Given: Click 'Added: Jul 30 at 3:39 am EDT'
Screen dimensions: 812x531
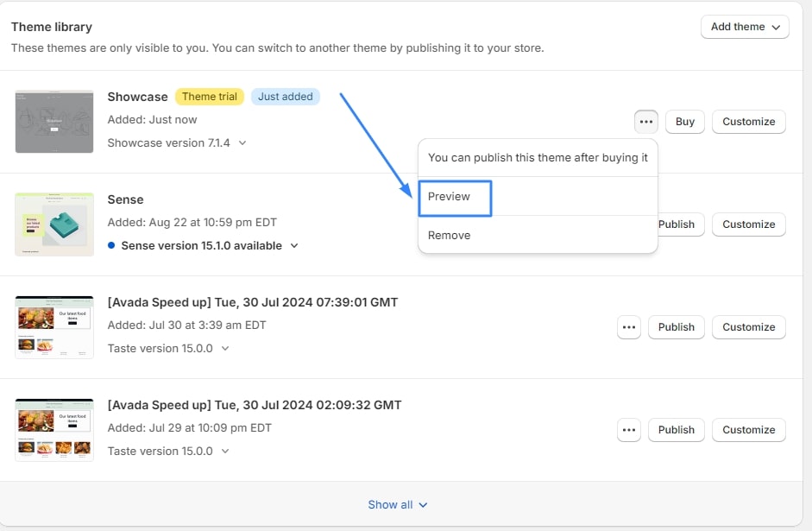Looking at the screenshot, I should [186, 326].
